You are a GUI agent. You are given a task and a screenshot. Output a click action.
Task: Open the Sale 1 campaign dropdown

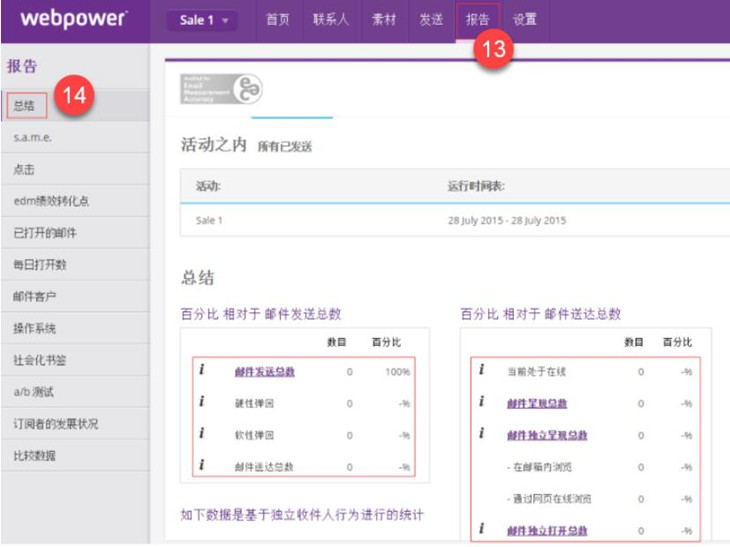[202, 20]
